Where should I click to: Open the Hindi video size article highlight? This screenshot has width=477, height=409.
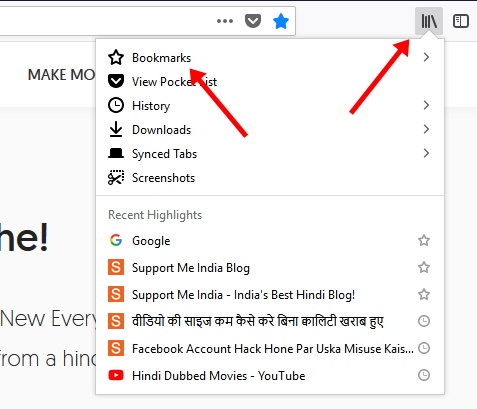tap(270, 321)
